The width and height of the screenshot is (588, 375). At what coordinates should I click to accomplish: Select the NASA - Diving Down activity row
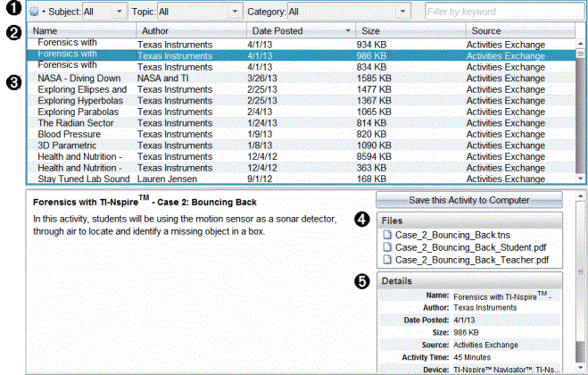pos(80,78)
